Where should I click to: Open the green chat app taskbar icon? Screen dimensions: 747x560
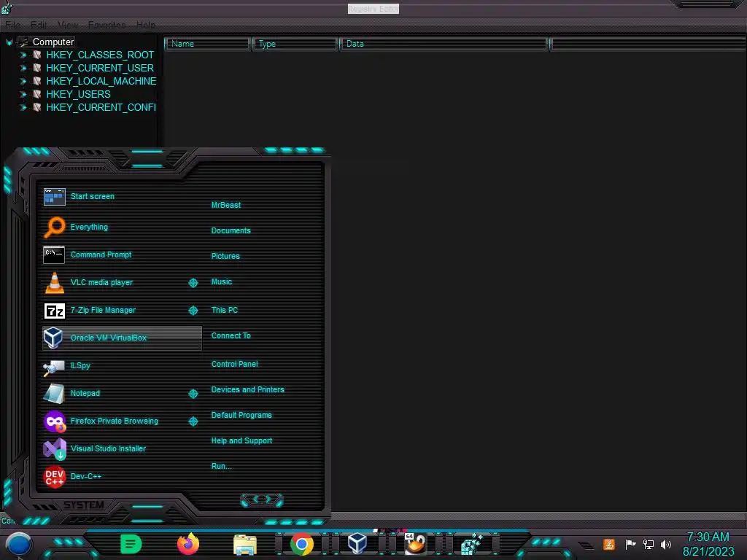click(x=131, y=544)
